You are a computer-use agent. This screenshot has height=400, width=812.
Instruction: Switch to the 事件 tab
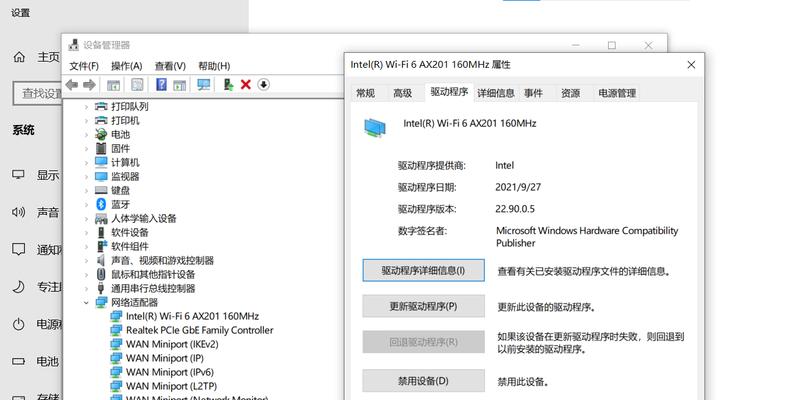tap(533, 93)
